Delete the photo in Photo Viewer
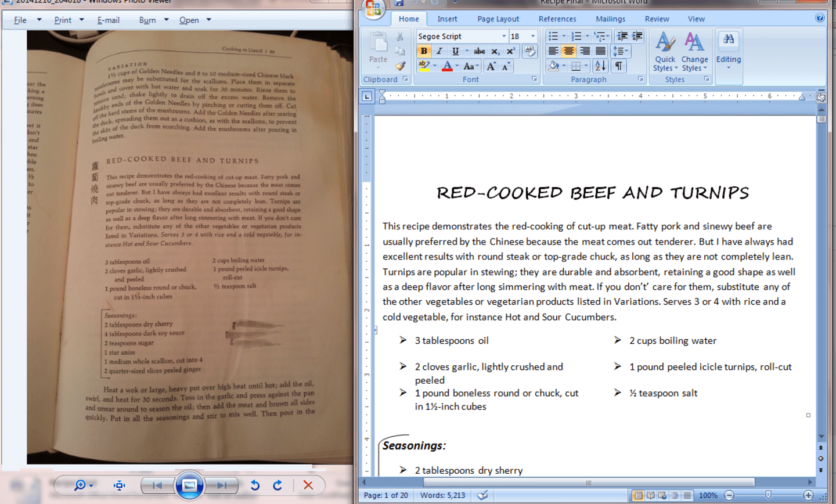Image resolution: width=836 pixels, height=504 pixels. click(308, 485)
